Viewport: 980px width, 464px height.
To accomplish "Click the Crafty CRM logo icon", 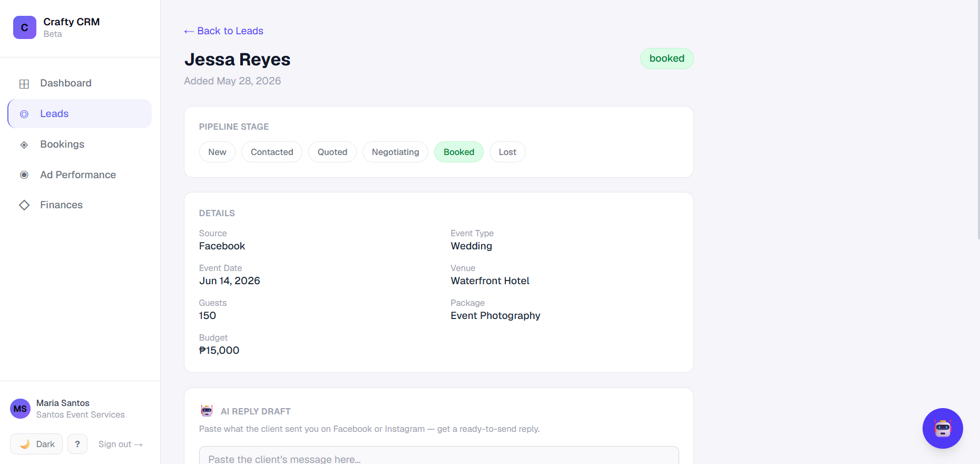I will [x=25, y=27].
